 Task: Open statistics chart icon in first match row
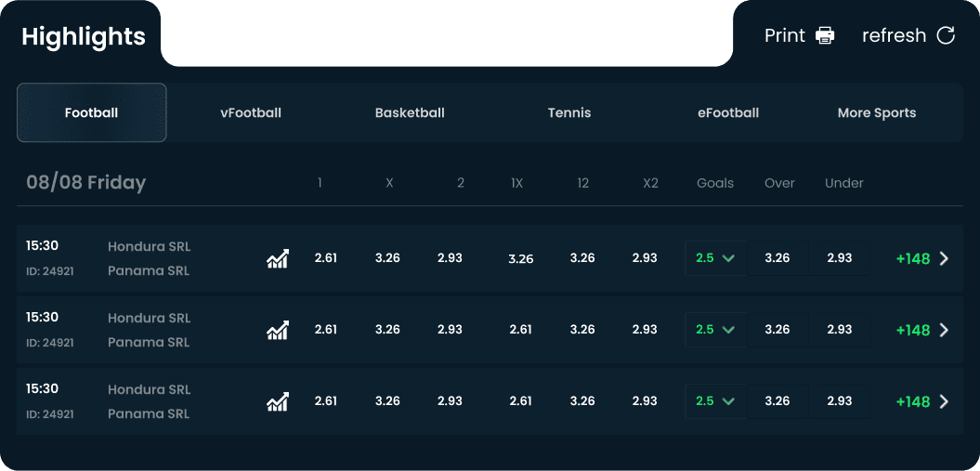point(278,258)
